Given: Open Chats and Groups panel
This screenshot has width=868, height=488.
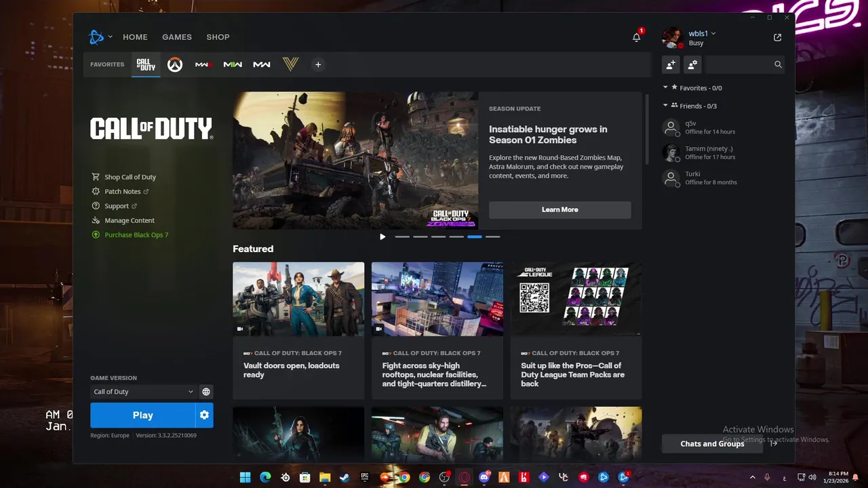Looking at the screenshot, I should pos(712,444).
